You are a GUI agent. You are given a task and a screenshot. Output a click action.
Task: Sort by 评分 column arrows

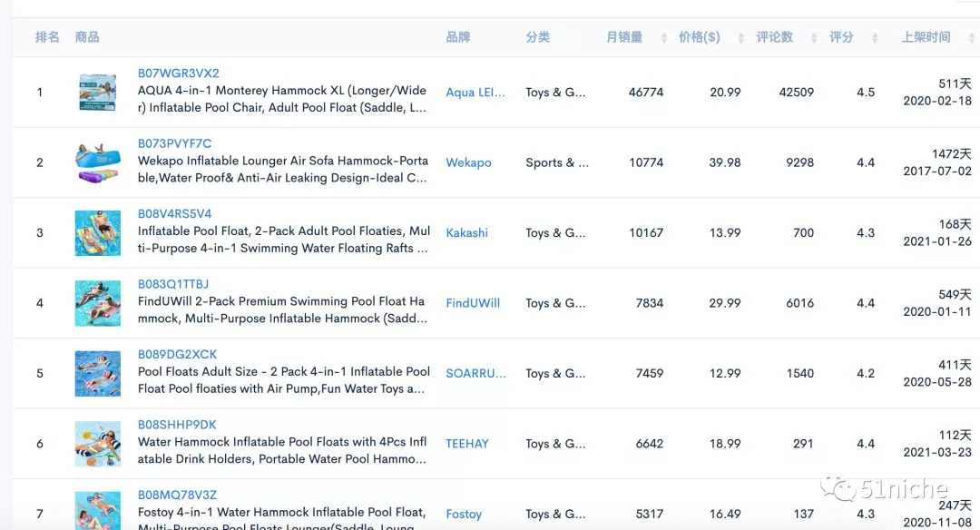875,37
